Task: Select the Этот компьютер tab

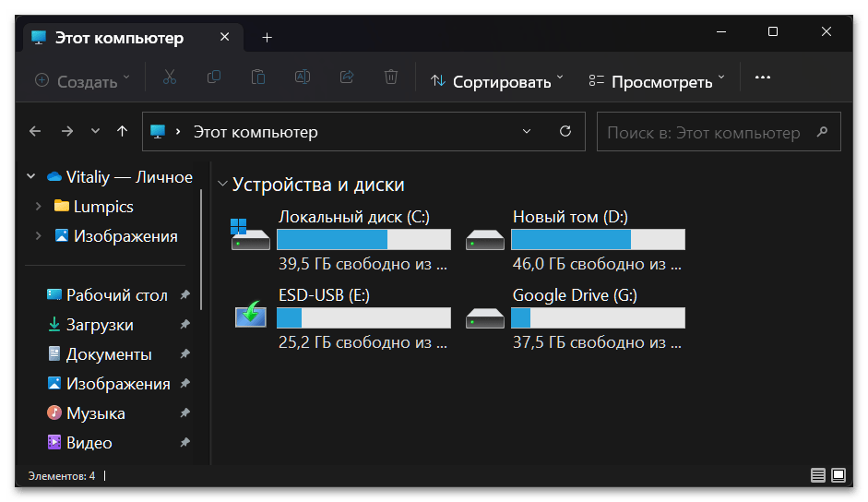Action: coord(119,38)
